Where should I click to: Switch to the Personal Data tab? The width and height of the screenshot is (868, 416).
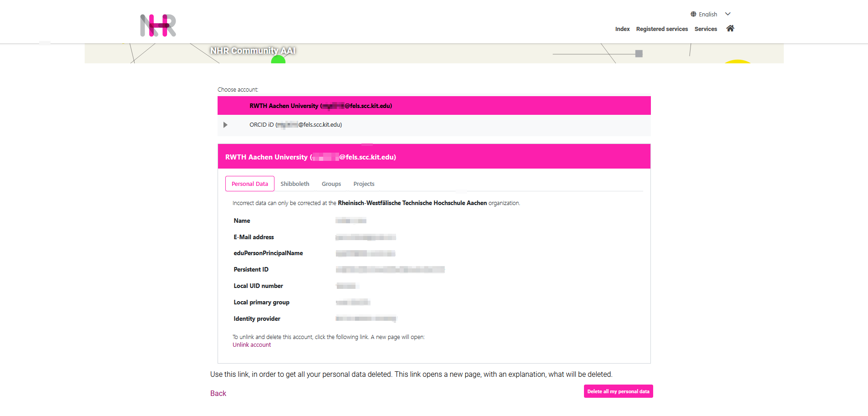249,184
